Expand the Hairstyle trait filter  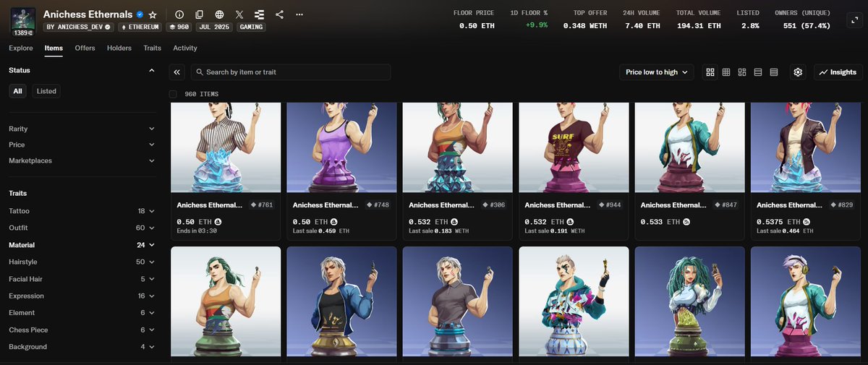click(82, 262)
